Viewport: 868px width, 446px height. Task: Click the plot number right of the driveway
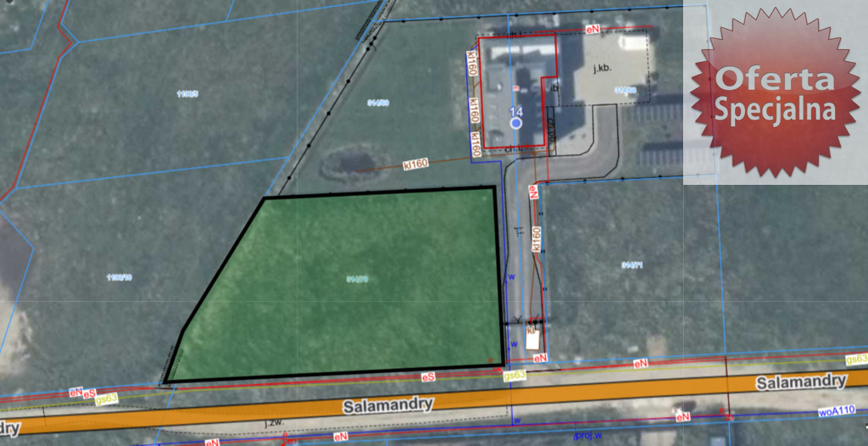point(632,265)
